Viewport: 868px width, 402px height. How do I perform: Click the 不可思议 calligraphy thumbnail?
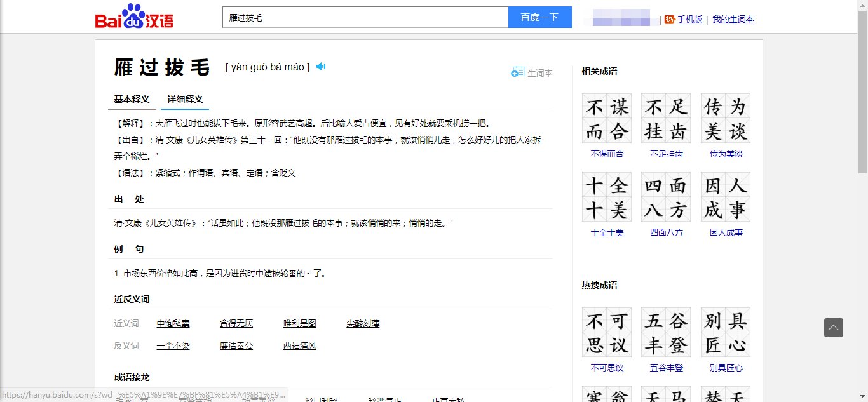pos(606,332)
